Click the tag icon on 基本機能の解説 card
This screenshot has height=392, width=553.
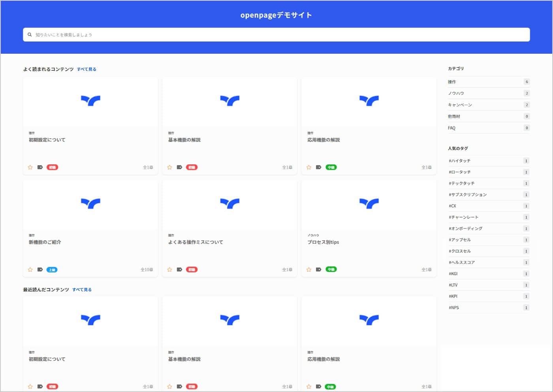[x=179, y=167]
